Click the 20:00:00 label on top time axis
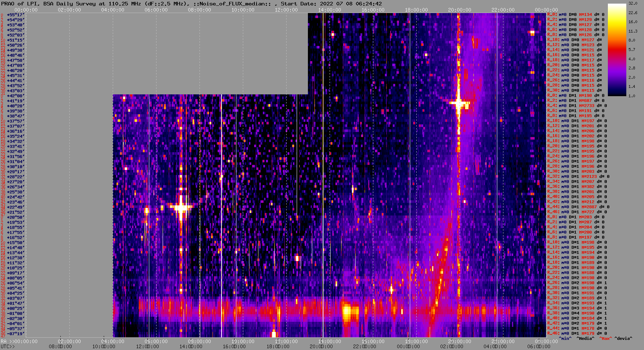The width and height of the screenshot is (644, 350). [460, 10]
